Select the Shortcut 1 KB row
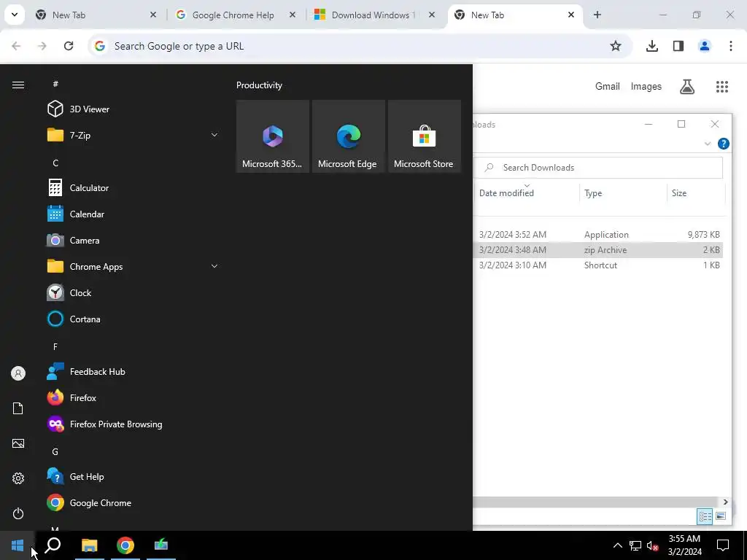 click(598, 265)
